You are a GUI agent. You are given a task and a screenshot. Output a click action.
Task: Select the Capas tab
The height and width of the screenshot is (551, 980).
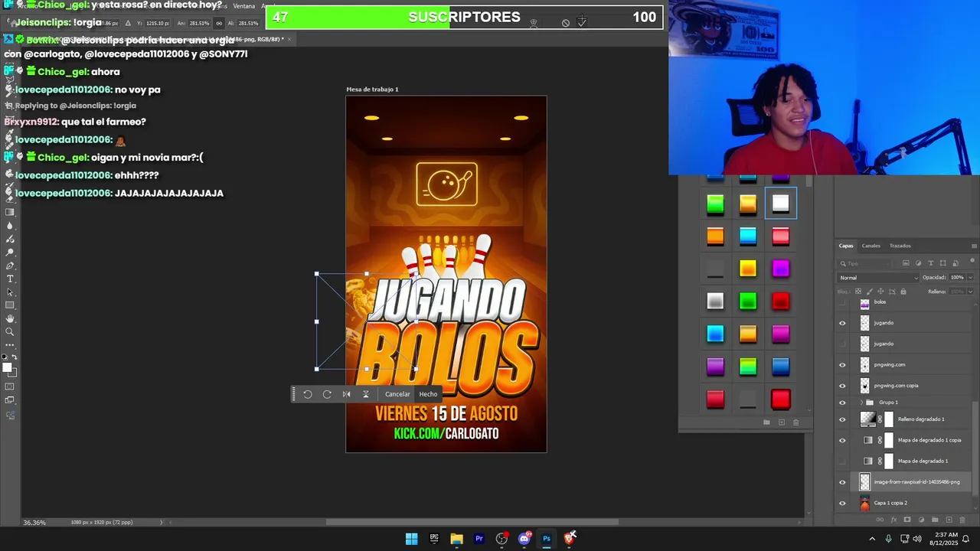[846, 246]
